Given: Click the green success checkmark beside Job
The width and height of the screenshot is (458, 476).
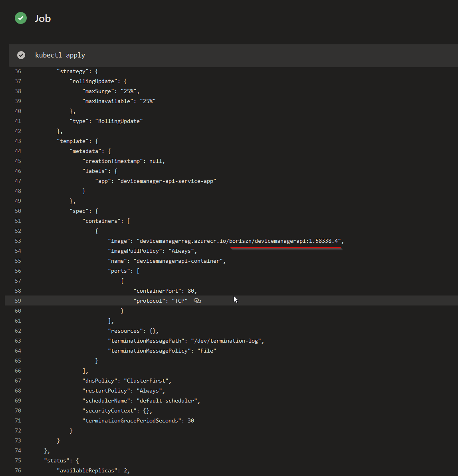Looking at the screenshot, I should coord(21,18).
